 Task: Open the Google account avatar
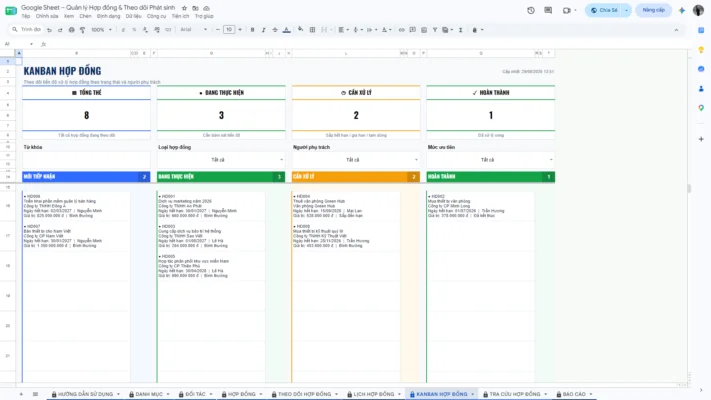click(x=698, y=10)
